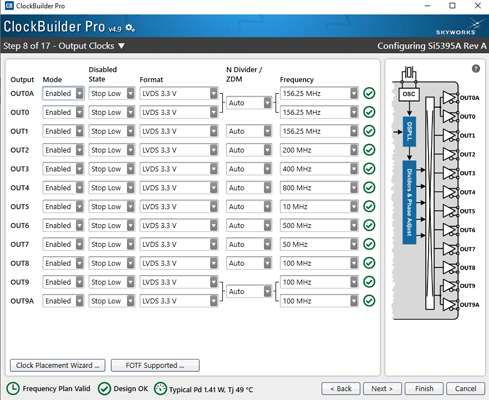Open the OUT4 Frequency dropdown showing 800 MHz
The height and width of the screenshot is (400, 489).
tap(319, 188)
